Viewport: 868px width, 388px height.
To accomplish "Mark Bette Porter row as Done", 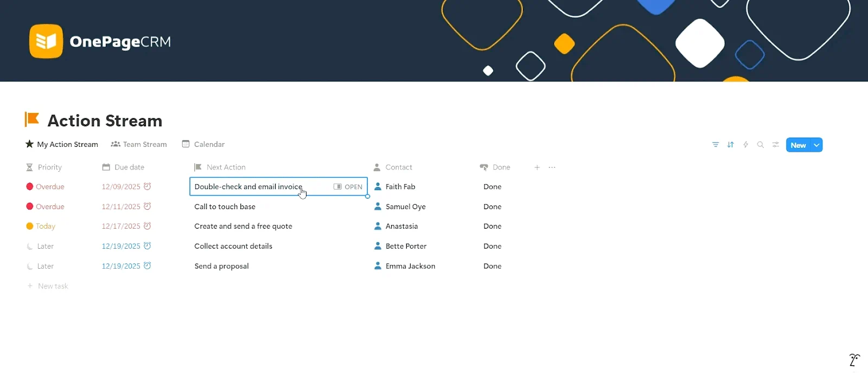I will coord(493,246).
